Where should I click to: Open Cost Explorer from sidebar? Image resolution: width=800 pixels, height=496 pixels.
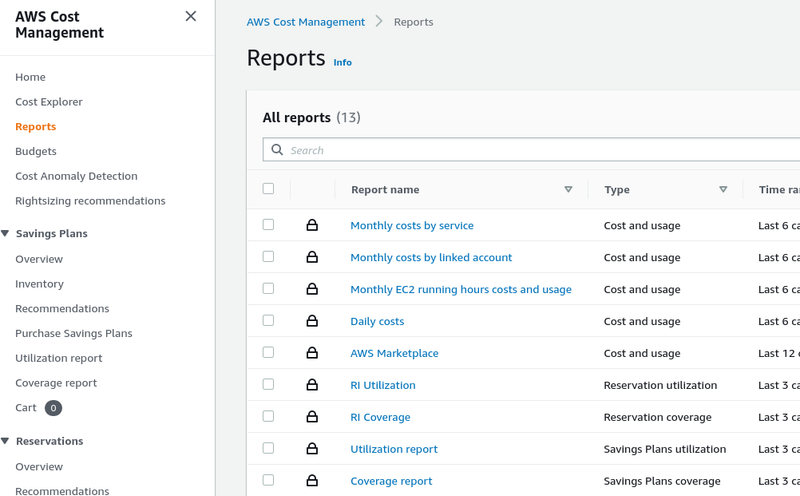[49, 102]
